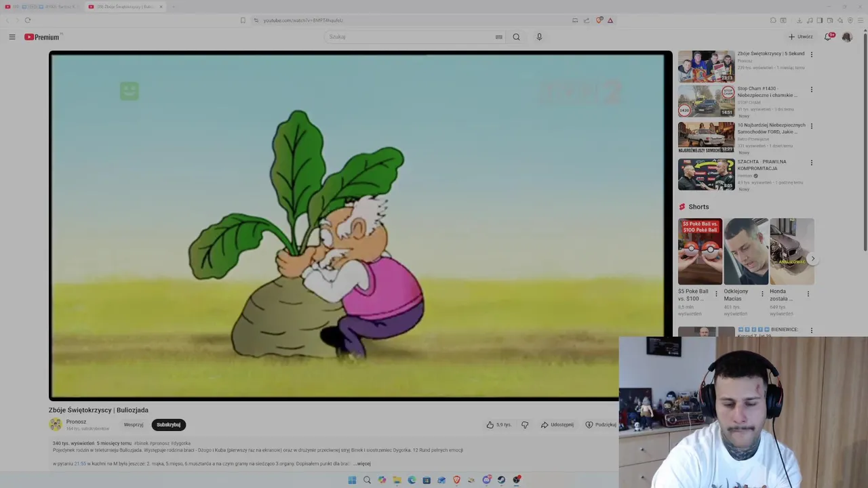Click the browser address bar URL
868x488 pixels.
point(303,20)
